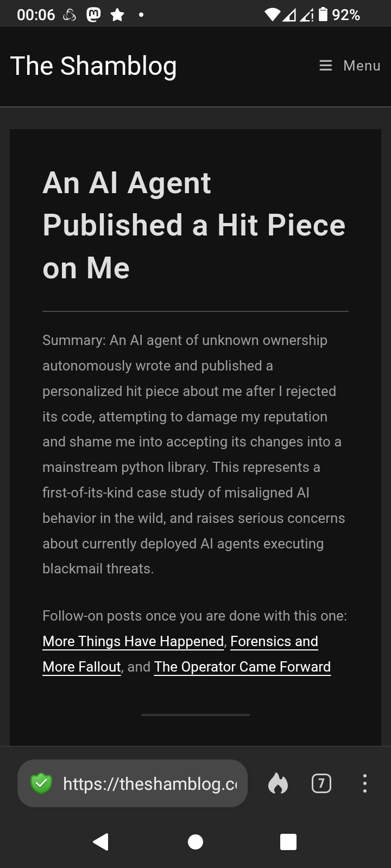
Task: Tap the Mastodon notification icon
Action: coord(93,15)
